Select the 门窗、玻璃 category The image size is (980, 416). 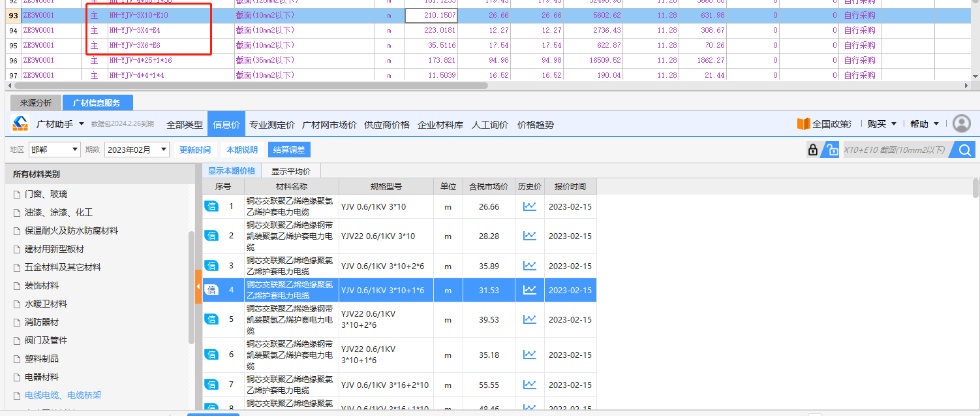click(46, 194)
